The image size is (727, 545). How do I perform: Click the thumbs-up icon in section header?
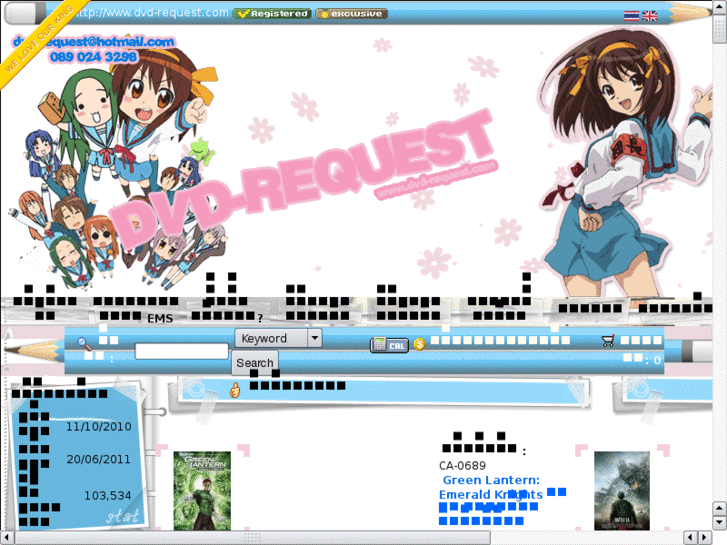pos(235,390)
